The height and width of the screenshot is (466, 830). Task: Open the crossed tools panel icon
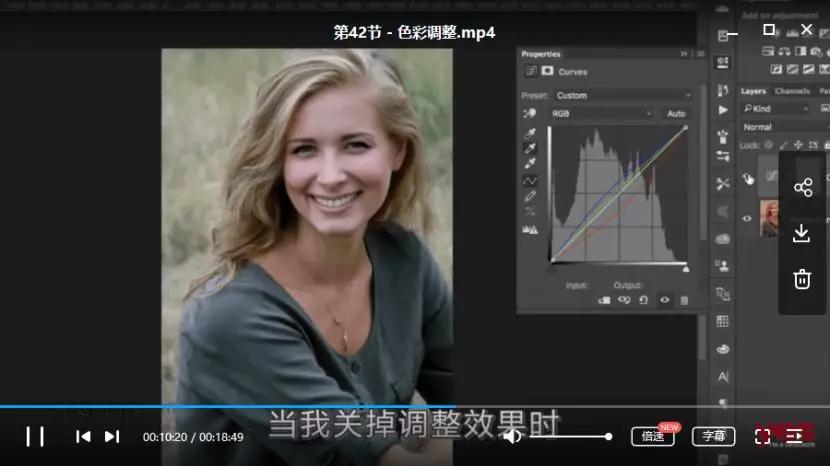point(723,184)
